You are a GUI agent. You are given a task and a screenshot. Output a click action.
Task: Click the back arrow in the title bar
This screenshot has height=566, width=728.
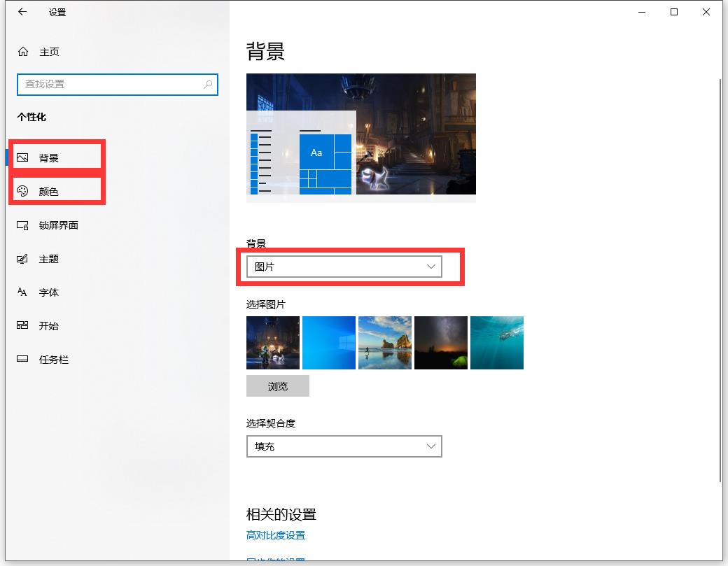[22, 12]
